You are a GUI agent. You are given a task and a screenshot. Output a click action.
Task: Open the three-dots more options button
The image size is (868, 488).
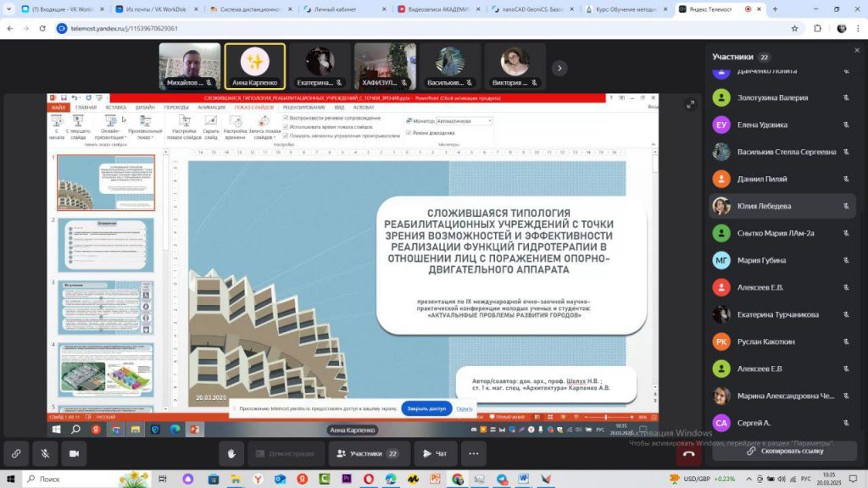[474, 453]
